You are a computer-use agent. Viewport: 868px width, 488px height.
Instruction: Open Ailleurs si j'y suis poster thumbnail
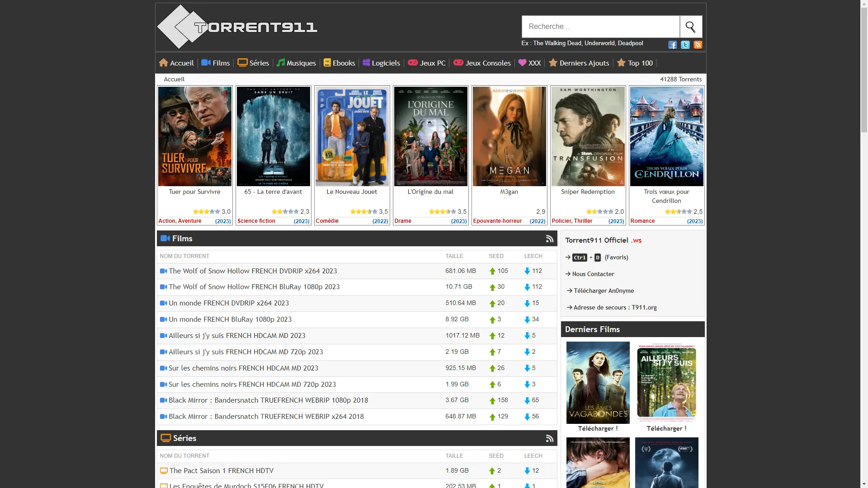667,383
